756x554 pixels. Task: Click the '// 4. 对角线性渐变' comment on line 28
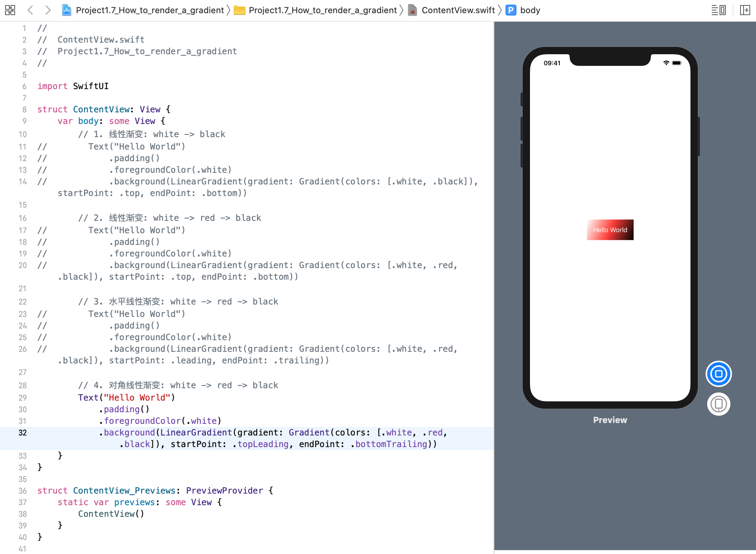tap(178, 385)
